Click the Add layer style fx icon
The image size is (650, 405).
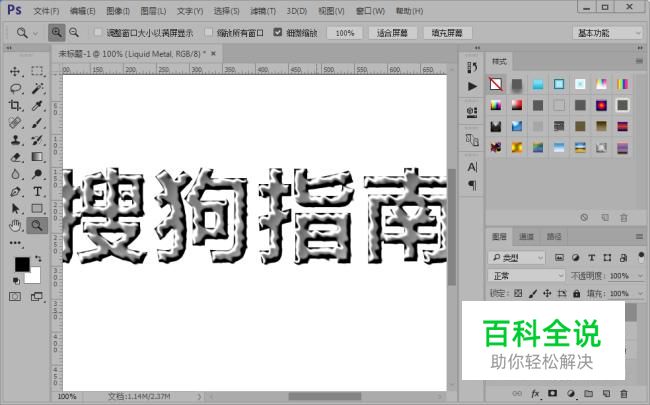click(x=535, y=393)
